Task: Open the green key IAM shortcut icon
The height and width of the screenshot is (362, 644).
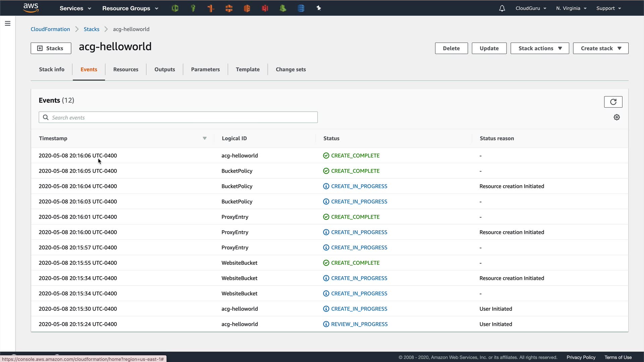Action: coord(193,8)
